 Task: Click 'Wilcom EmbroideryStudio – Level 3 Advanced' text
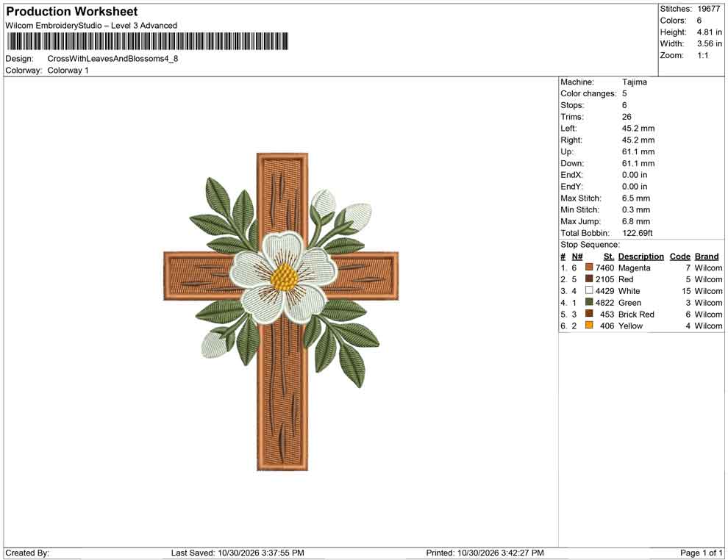[91, 26]
